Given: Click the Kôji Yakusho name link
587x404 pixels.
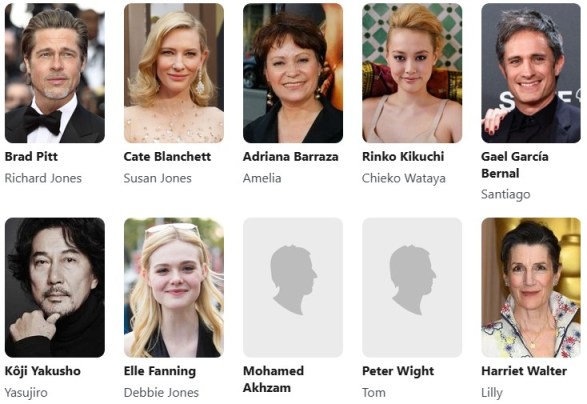Looking at the screenshot, I should point(43,371).
